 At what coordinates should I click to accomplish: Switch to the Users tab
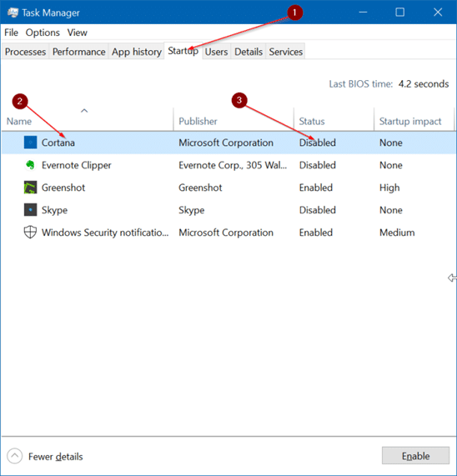(216, 52)
